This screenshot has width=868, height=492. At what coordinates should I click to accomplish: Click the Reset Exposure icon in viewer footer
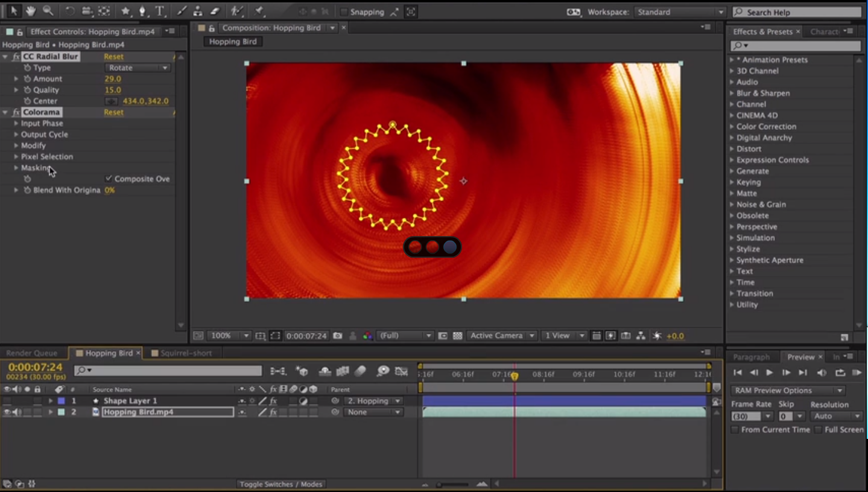pyautogui.click(x=657, y=336)
